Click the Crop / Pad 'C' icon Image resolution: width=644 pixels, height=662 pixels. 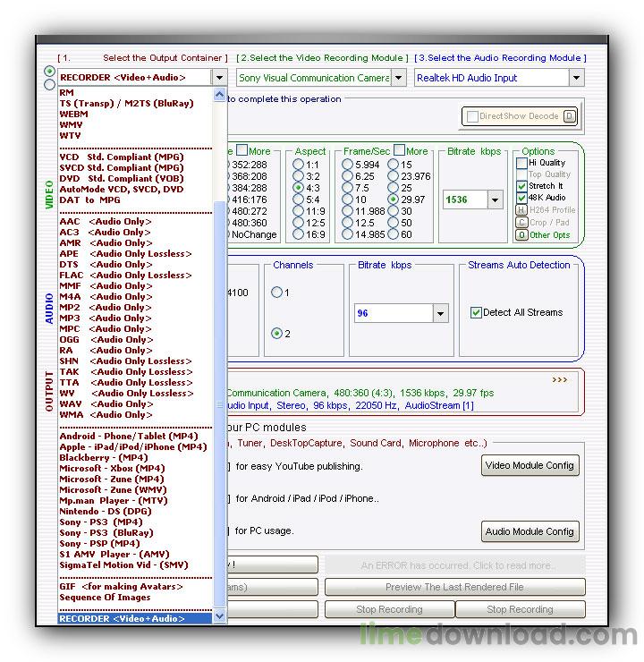coord(521,223)
